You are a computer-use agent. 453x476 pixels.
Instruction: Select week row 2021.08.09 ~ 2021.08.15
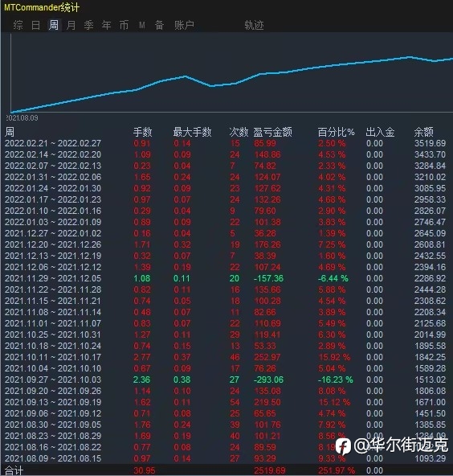click(226, 458)
